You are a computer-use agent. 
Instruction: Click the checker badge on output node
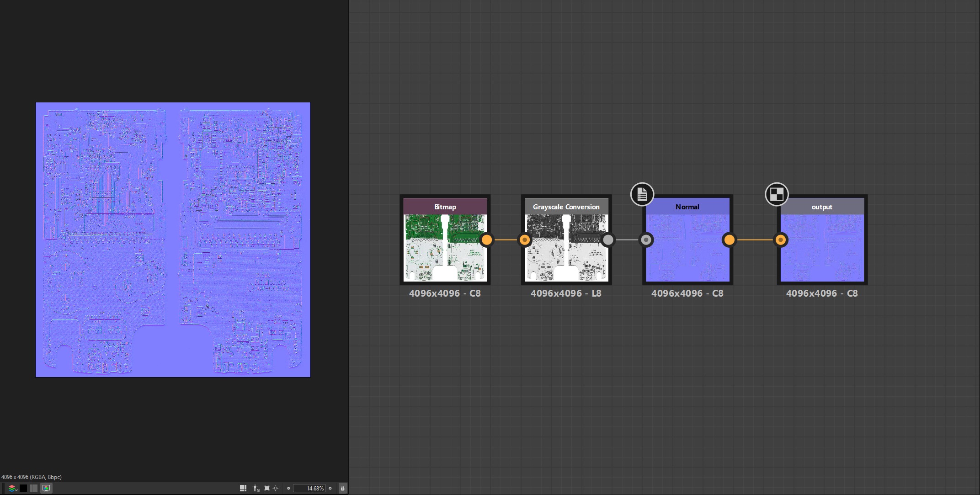click(x=777, y=194)
